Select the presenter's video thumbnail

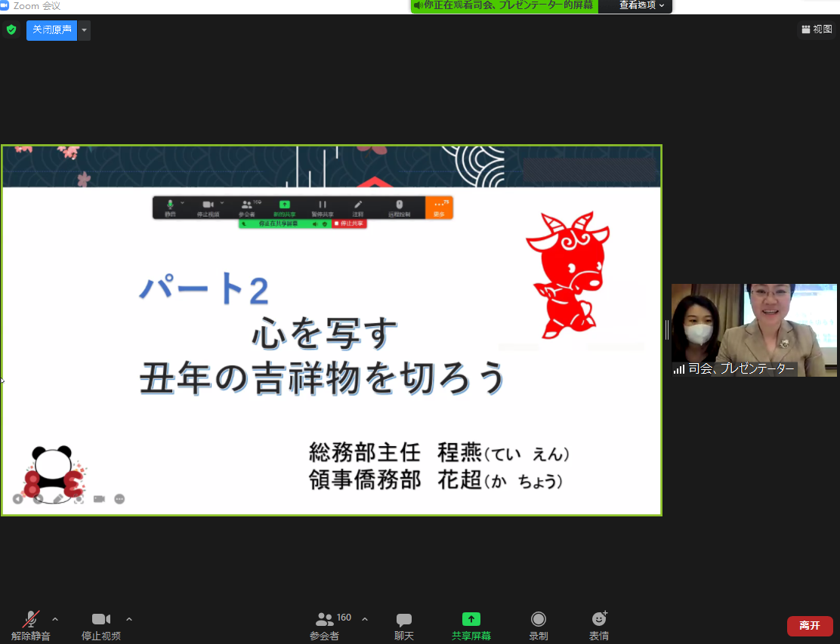(754, 330)
